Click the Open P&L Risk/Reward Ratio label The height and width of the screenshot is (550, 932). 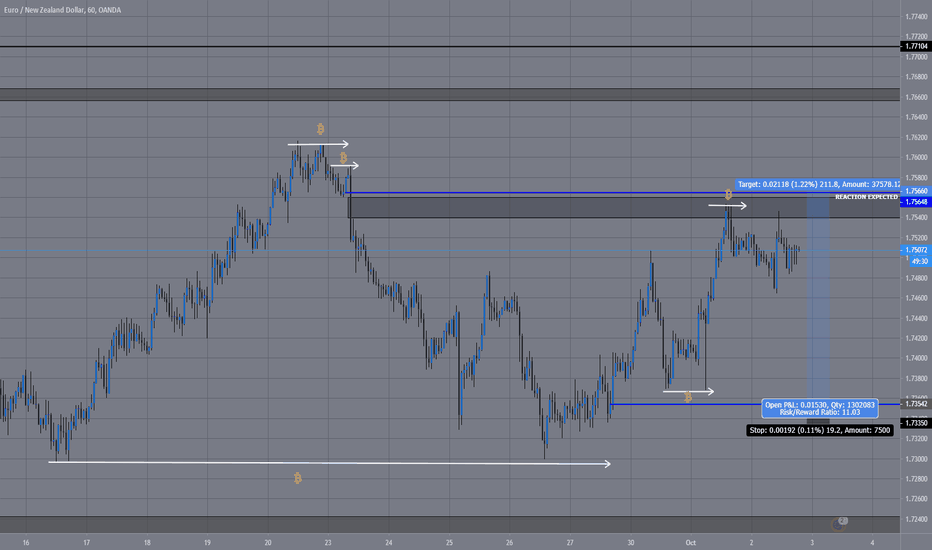[x=820, y=408]
